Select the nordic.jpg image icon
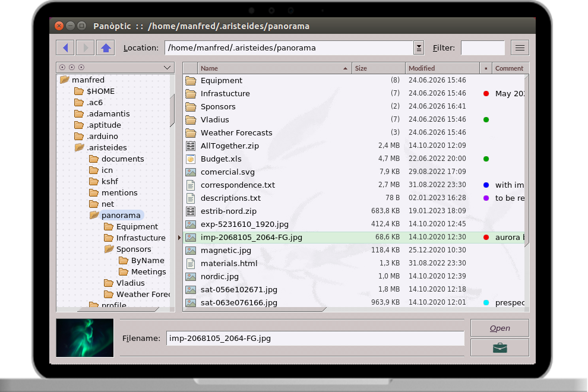The image size is (588, 392). [x=191, y=276]
